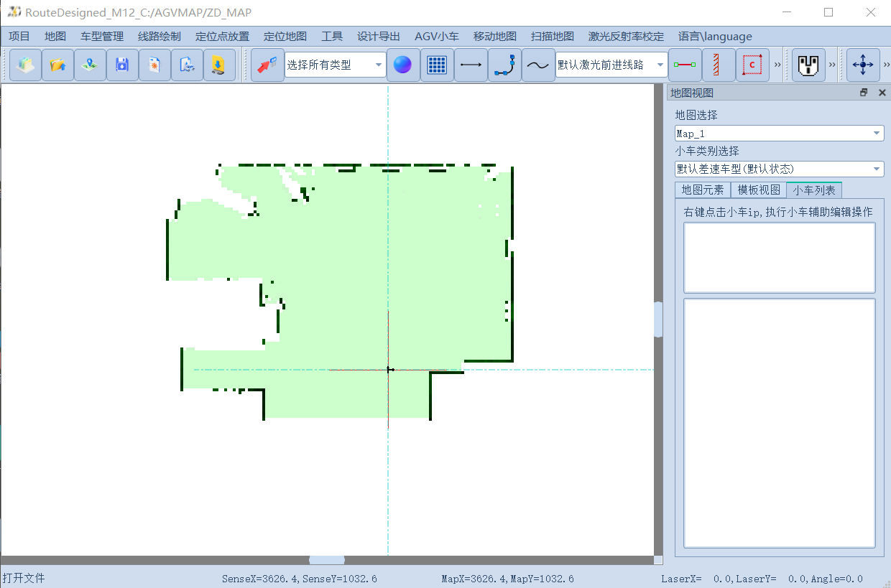Click the document export icon beside the save icon

point(187,65)
